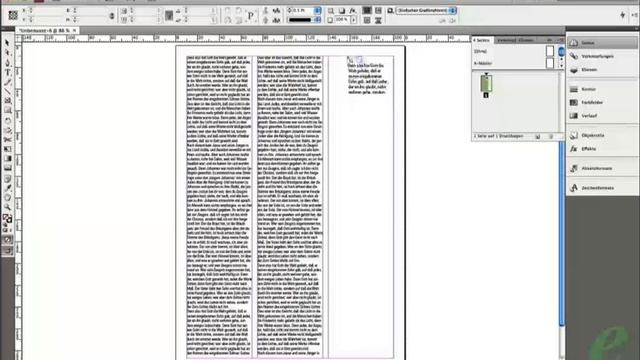This screenshot has width=640, height=360.
Task: Open the Absatzformate panel from dock
Action: [602, 168]
